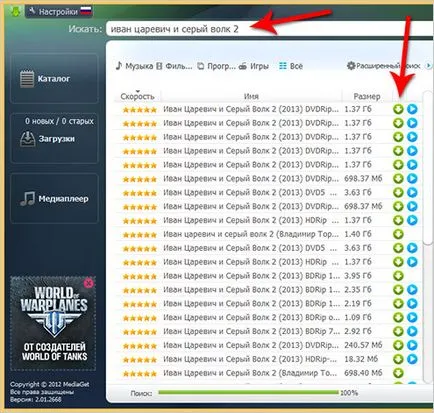
Task: Open Расширенный поиск advanced search
Action: (383, 66)
